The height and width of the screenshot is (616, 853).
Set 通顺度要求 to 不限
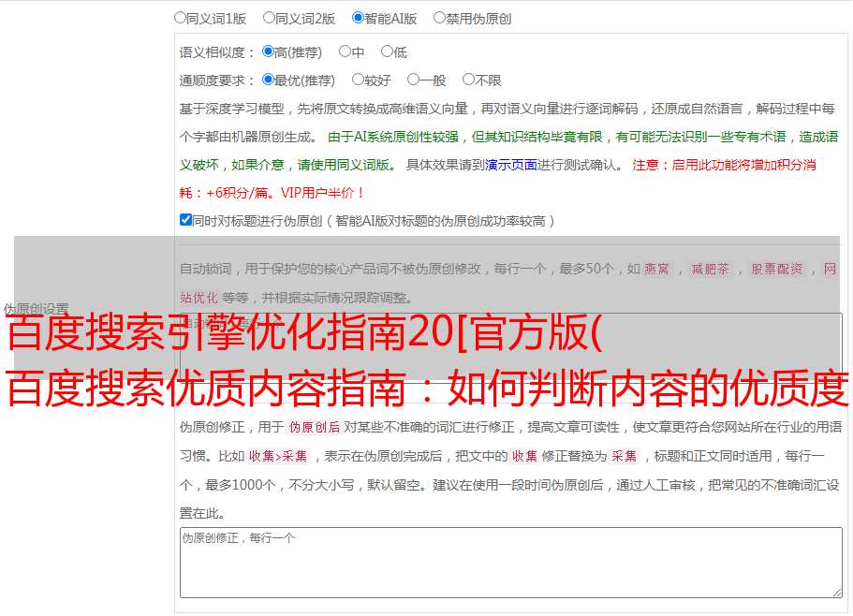point(468,80)
